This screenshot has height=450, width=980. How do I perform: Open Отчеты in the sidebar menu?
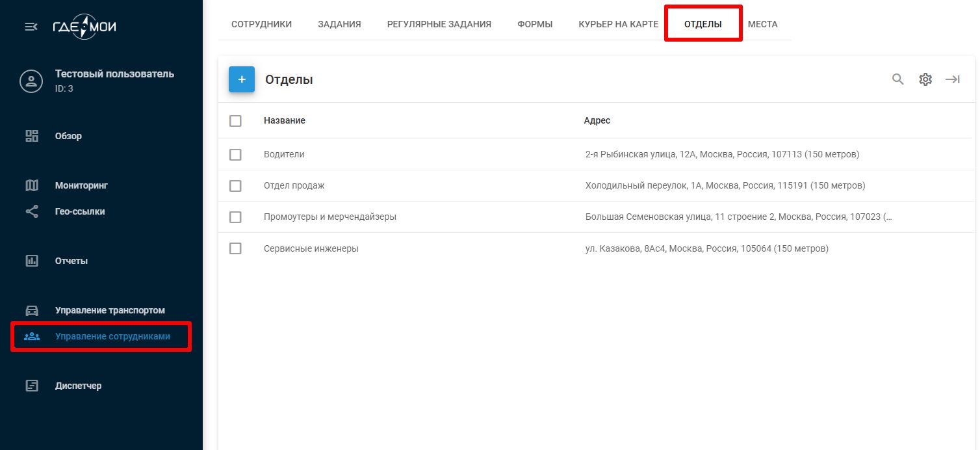pyautogui.click(x=71, y=261)
